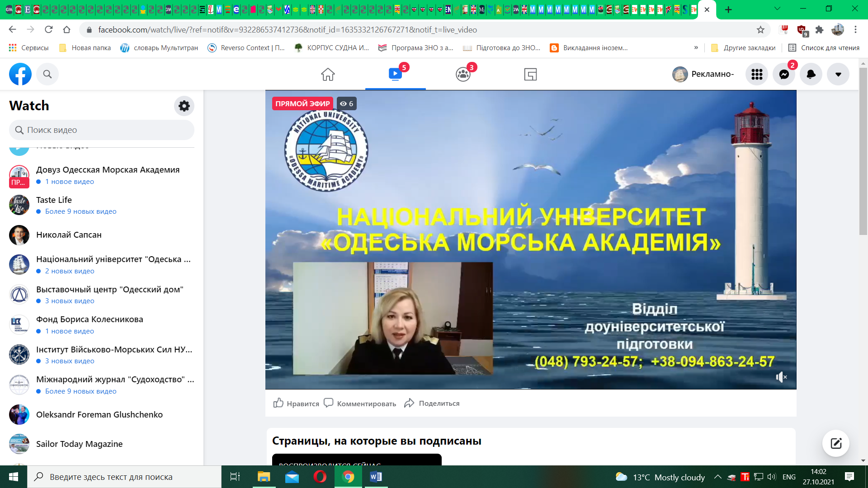Open the Facebook apps menu grid
Viewport: 868px width, 488px height.
pos(757,74)
